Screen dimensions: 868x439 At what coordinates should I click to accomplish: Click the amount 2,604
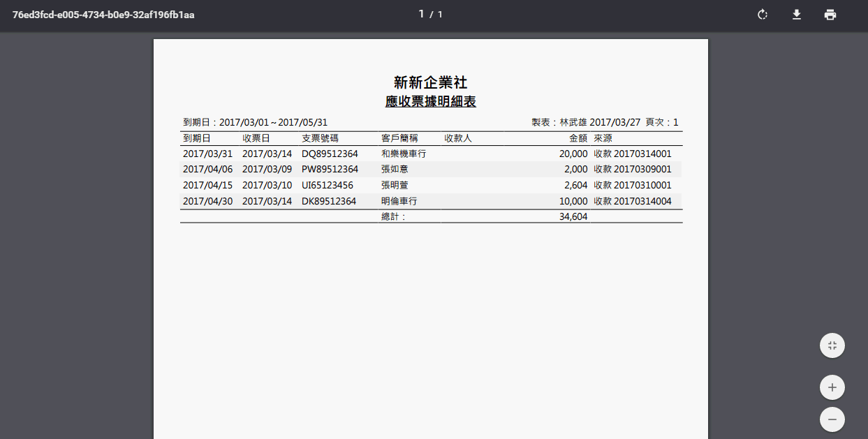(576, 185)
